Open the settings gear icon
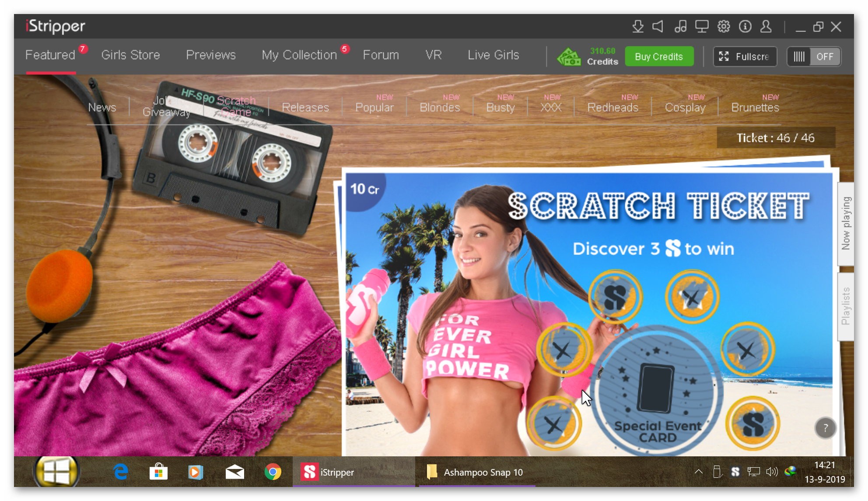Screen dimensions: 868x501 [x=724, y=27]
